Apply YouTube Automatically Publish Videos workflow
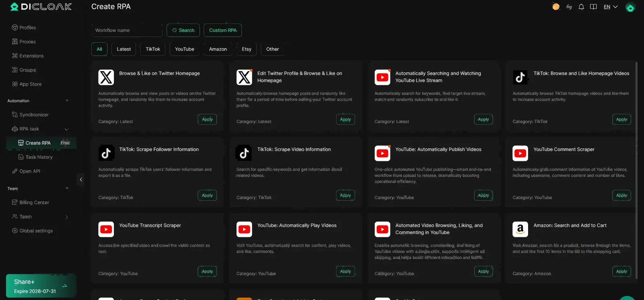 click(x=483, y=195)
